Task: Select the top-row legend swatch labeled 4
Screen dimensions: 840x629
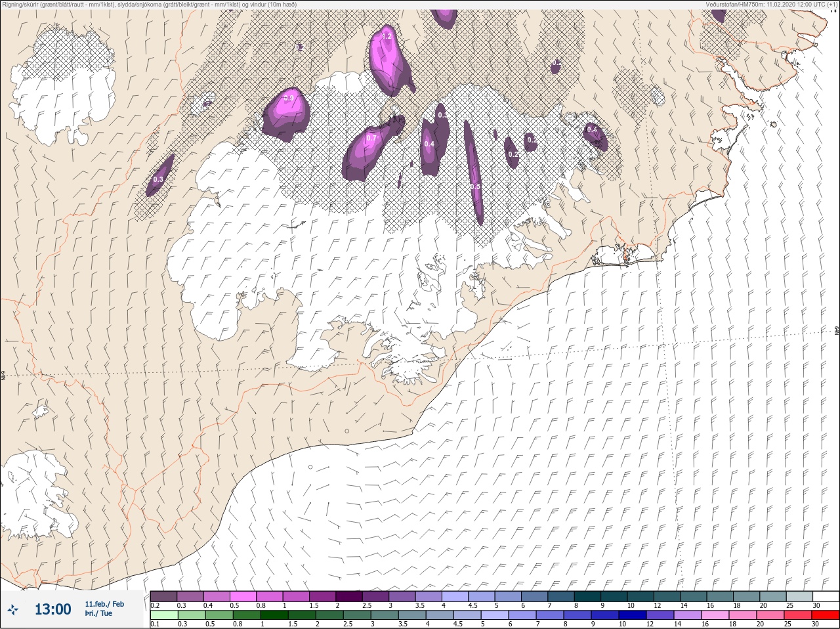Action: (x=455, y=596)
